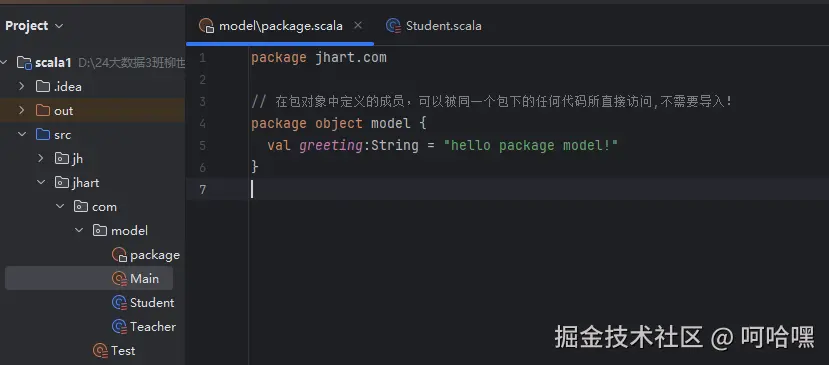Click gutter line number 7

(203, 189)
